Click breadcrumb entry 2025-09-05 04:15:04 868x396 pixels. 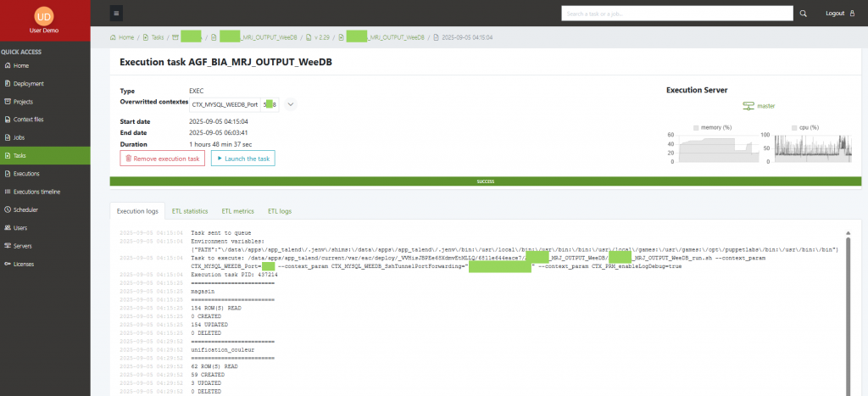pyautogui.click(x=463, y=37)
